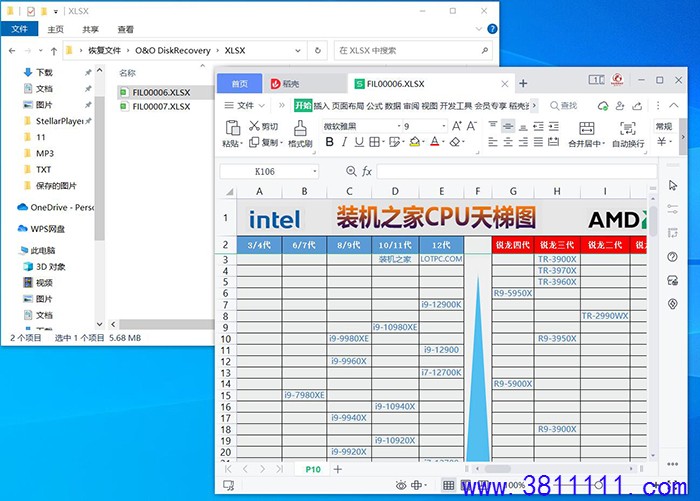Select FIL00006.XLSX in Explorer file list

[x=161, y=92]
